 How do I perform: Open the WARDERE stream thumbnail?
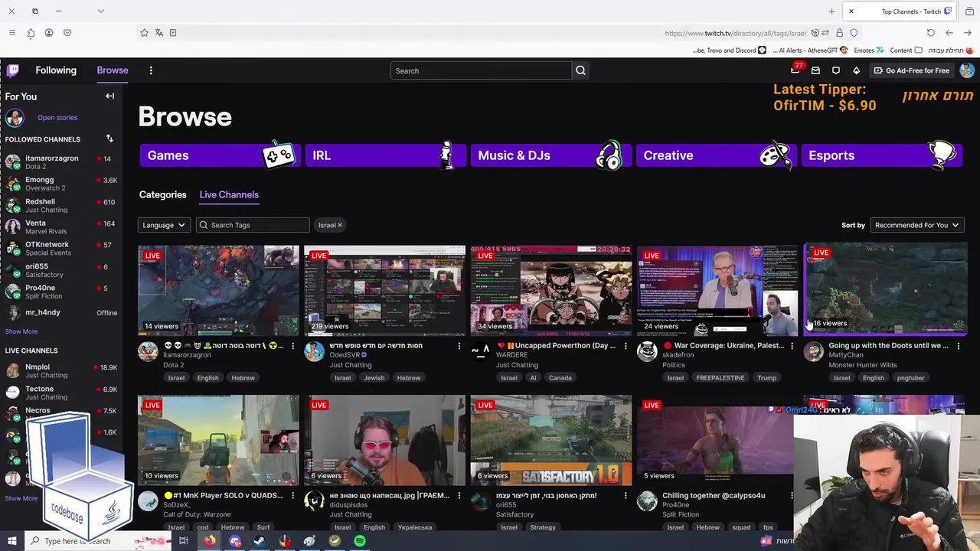(x=551, y=290)
